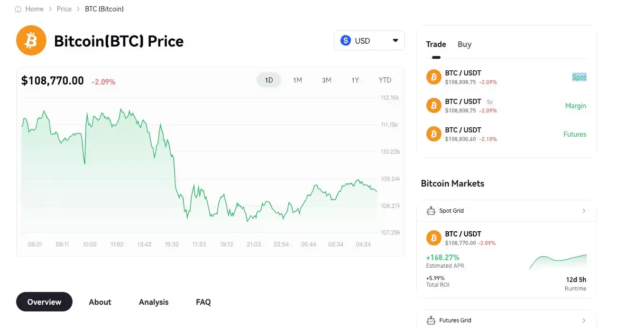Select the 1M time range

(x=298, y=80)
